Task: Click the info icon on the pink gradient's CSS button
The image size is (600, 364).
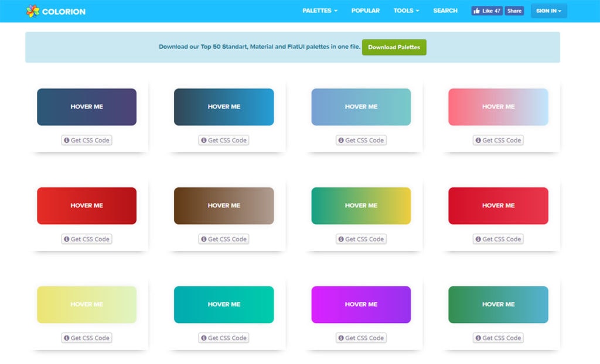Action: (x=478, y=140)
